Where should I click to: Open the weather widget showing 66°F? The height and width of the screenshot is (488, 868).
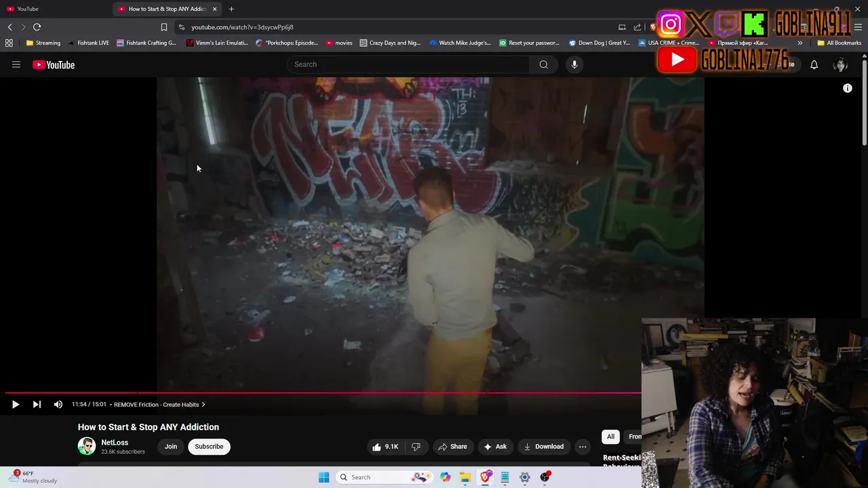coord(34,477)
